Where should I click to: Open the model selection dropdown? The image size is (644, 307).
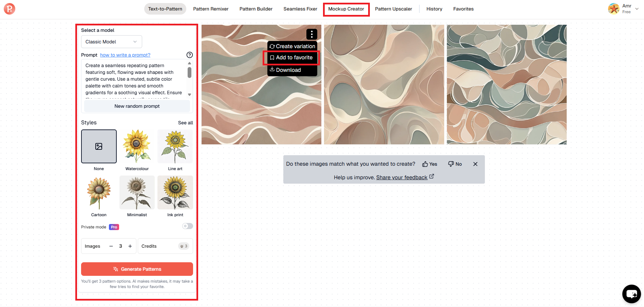[x=111, y=41]
